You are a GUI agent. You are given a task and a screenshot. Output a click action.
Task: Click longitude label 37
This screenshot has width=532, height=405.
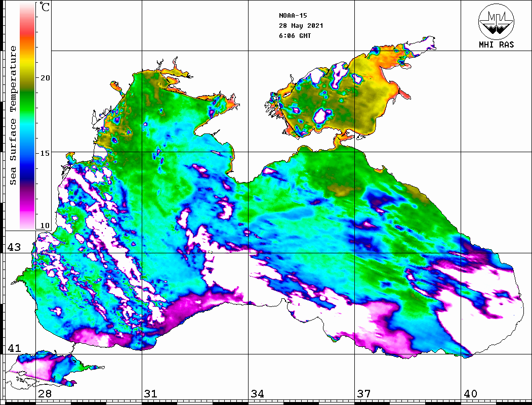363,394
